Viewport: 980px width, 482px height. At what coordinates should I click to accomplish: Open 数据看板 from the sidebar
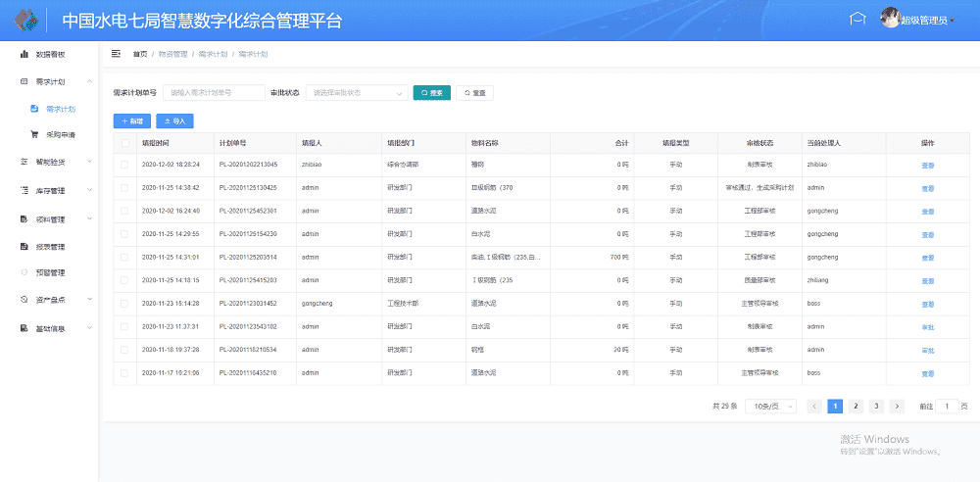50,54
